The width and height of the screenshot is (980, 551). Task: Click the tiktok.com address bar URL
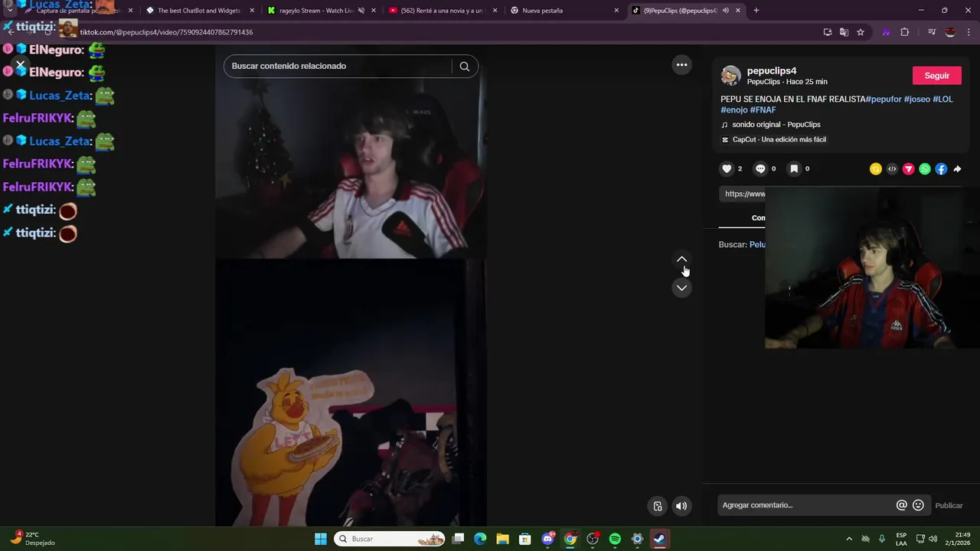[x=166, y=32]
